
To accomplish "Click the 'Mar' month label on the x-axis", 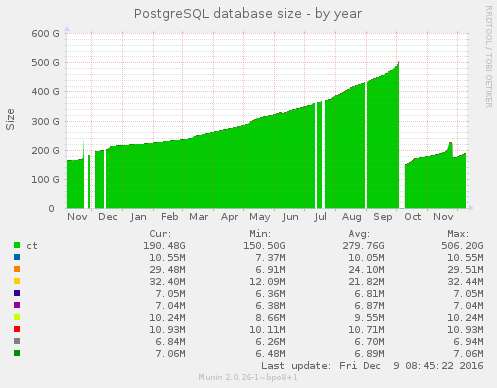I will 199,217.
